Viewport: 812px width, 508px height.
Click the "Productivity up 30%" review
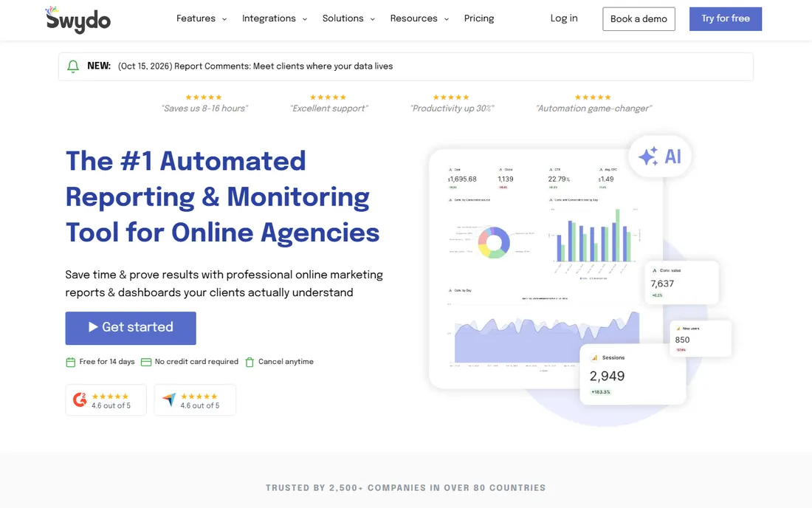pyautogui.click(x=452, y=103)
